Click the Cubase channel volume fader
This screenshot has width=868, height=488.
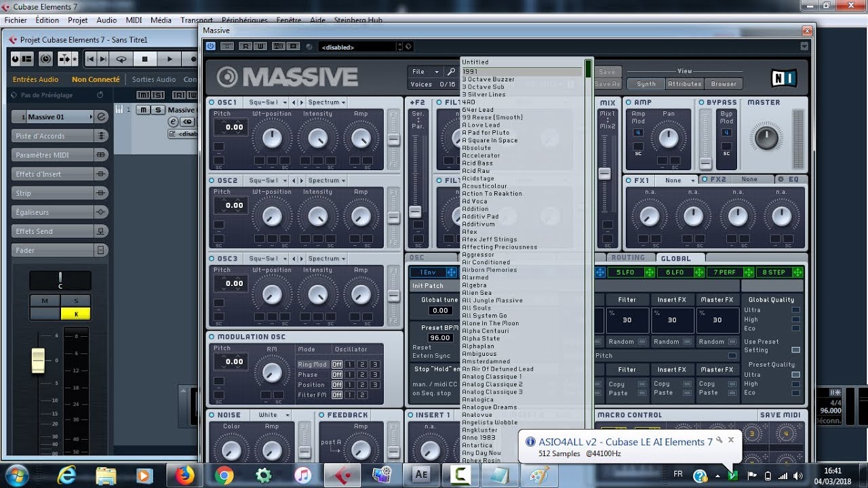pyautogui.click(x=38, y=361)
